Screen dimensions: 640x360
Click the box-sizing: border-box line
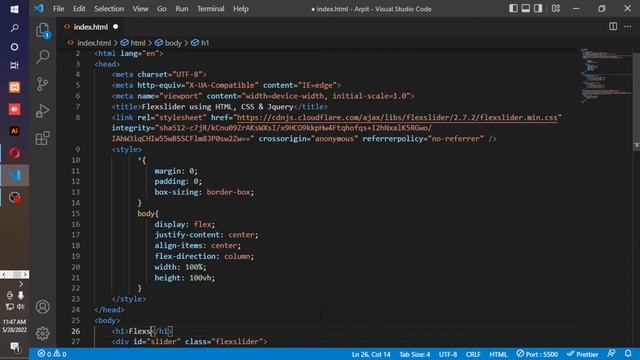204,192
